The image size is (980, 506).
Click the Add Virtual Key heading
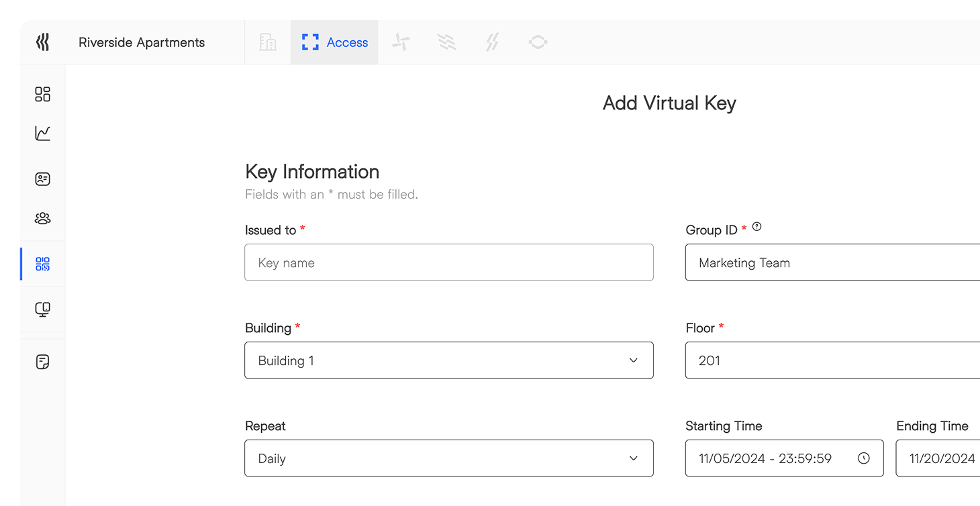tap(669, 103)
